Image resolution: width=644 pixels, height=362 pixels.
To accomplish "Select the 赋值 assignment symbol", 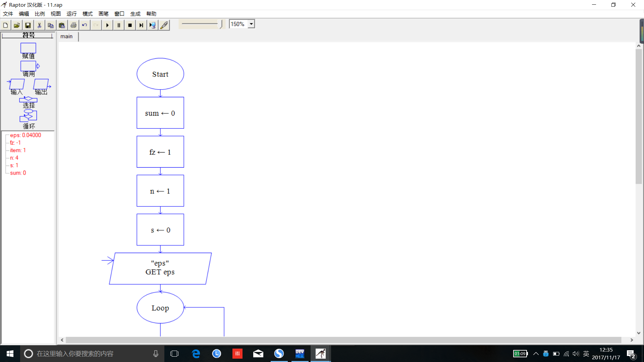I will (x=28, y=48).
